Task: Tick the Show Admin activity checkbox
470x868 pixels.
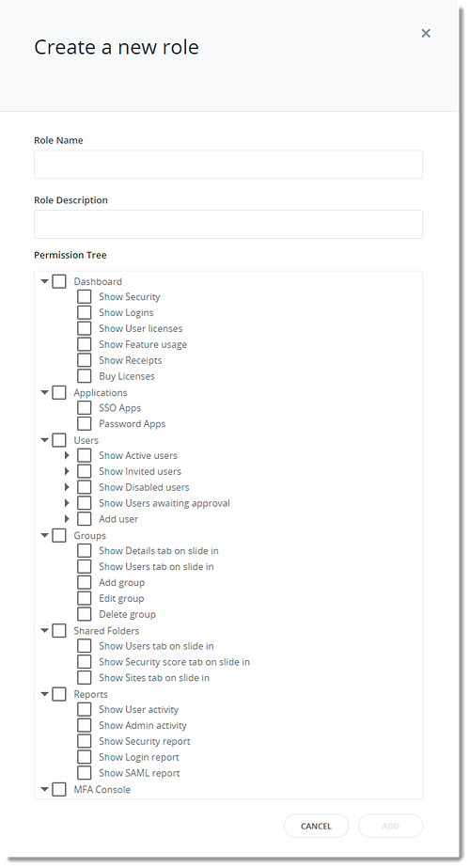Action: (x=85, y=725)
